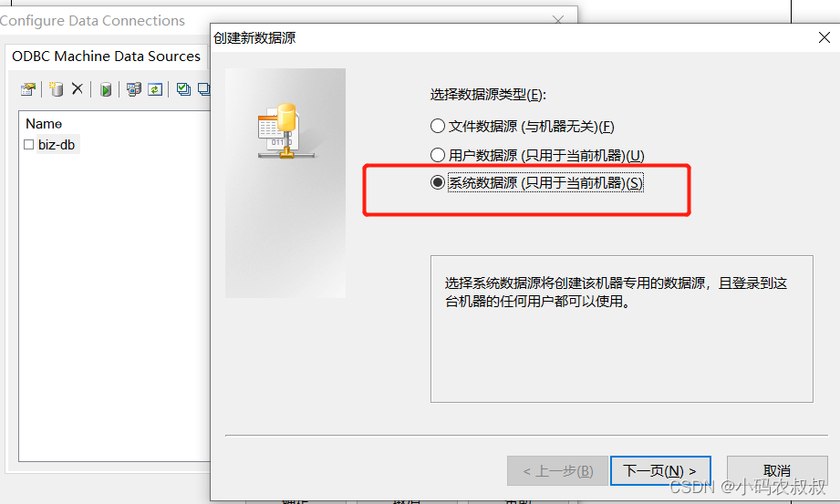Click 取消 button to cancel wizard

(777, 471)
